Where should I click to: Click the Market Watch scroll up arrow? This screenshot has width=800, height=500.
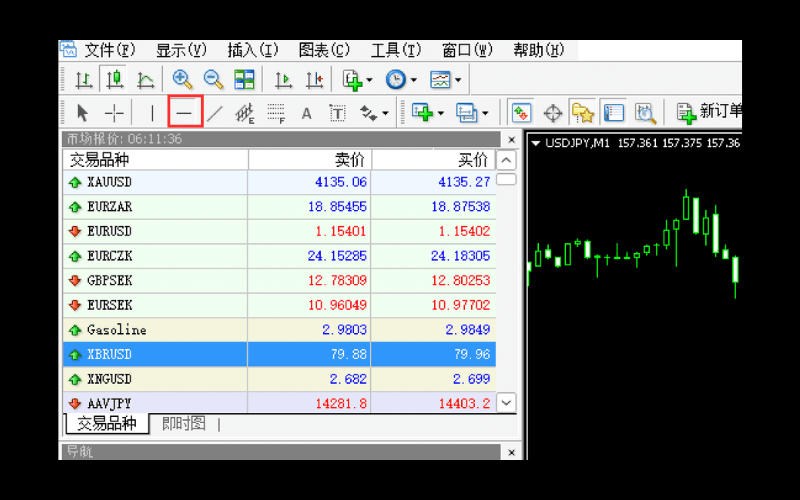point(506,160)
